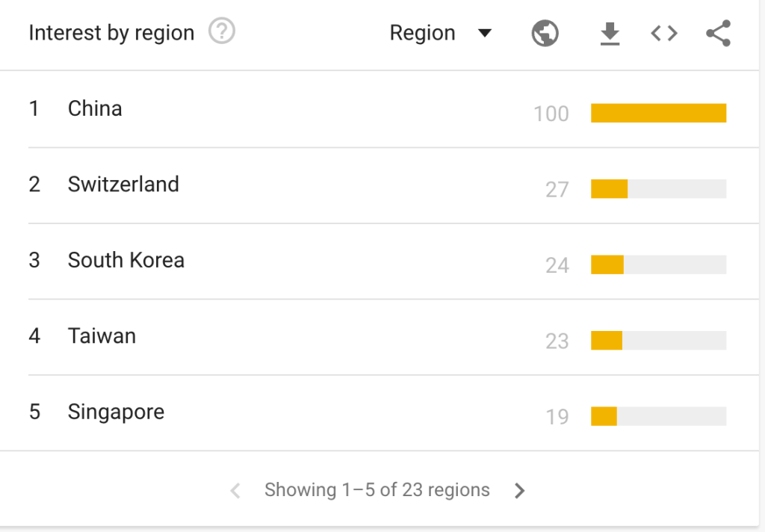Click on Taiwan in the list
The width and height of the screenshot is (765, 532).
[102, 336]
